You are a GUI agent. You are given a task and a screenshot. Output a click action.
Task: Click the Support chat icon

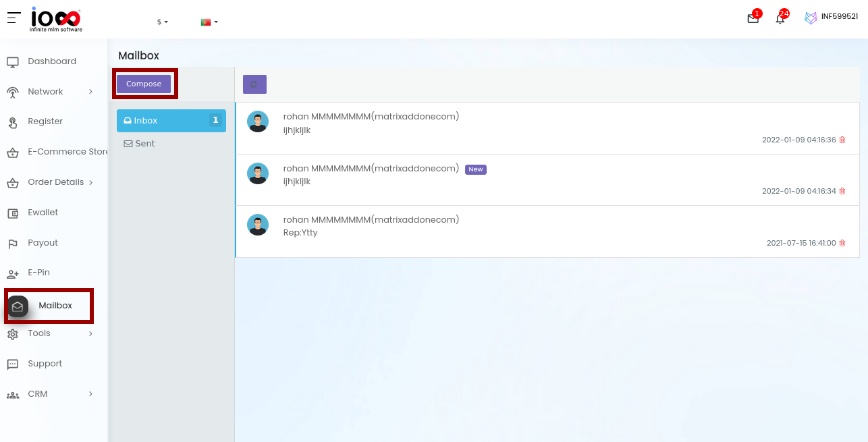click(13, 364)
